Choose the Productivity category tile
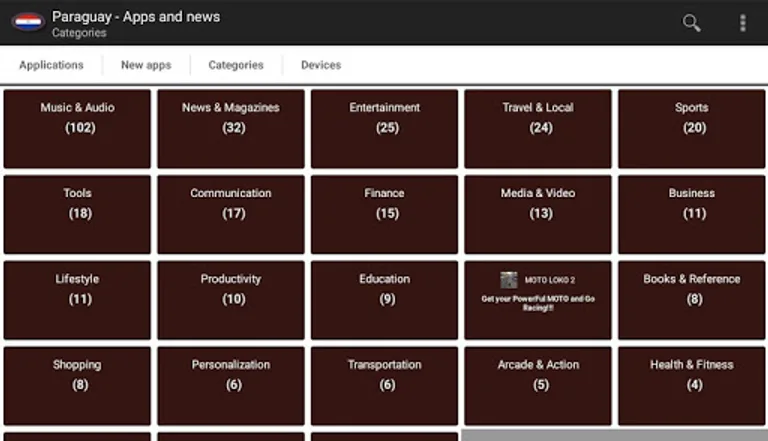Viewport: 768px width, 441px height. 231,300
